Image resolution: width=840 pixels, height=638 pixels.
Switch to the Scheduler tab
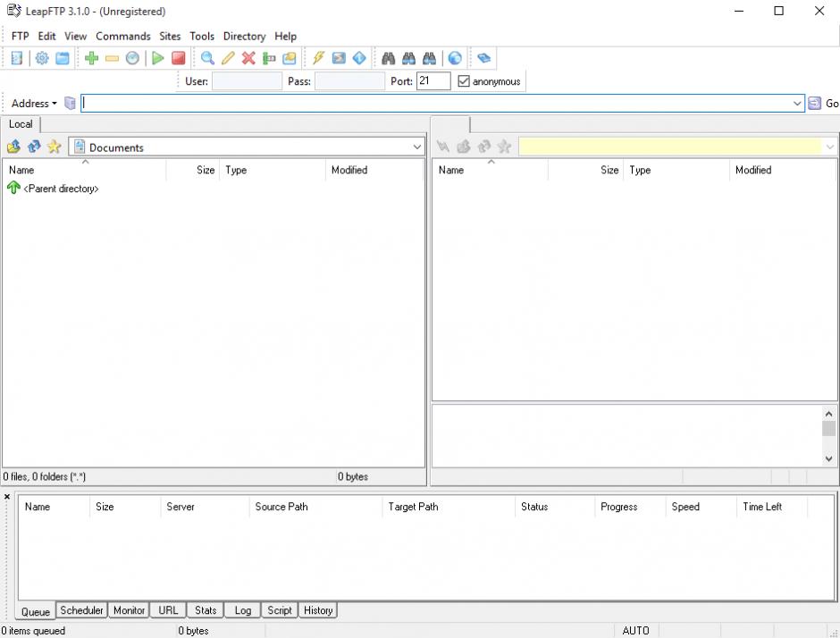click(x=81, y=610)
